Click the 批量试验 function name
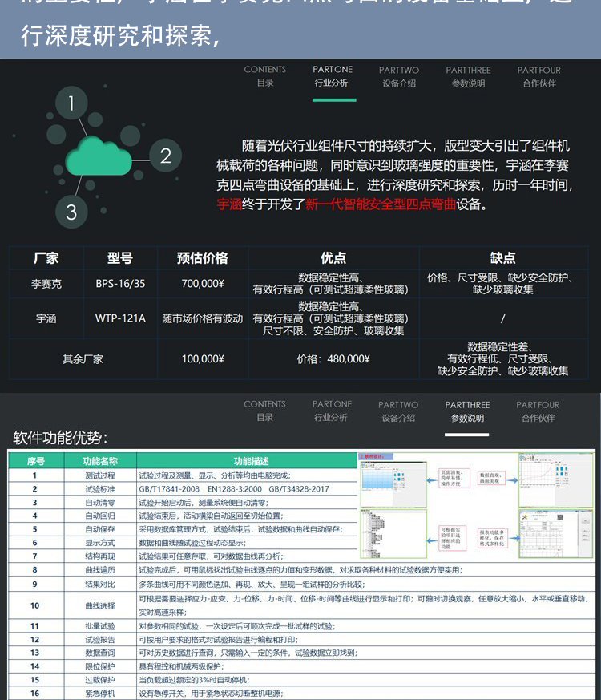Screen dimensions: 601x700 [100, 626]
